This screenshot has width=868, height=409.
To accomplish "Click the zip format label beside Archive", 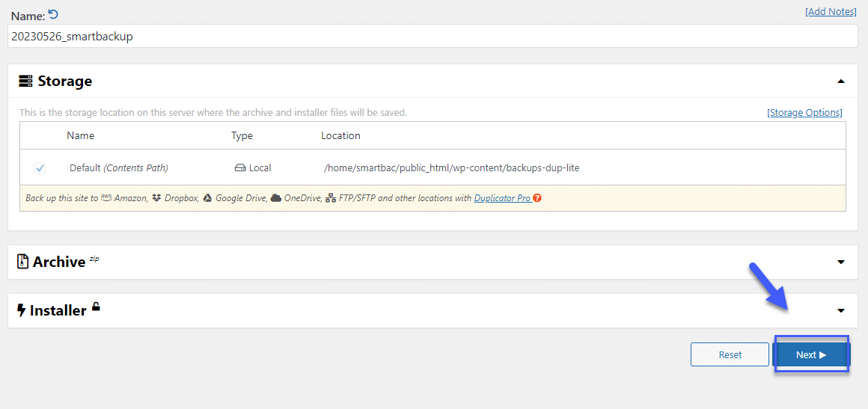I will point(94,258).
